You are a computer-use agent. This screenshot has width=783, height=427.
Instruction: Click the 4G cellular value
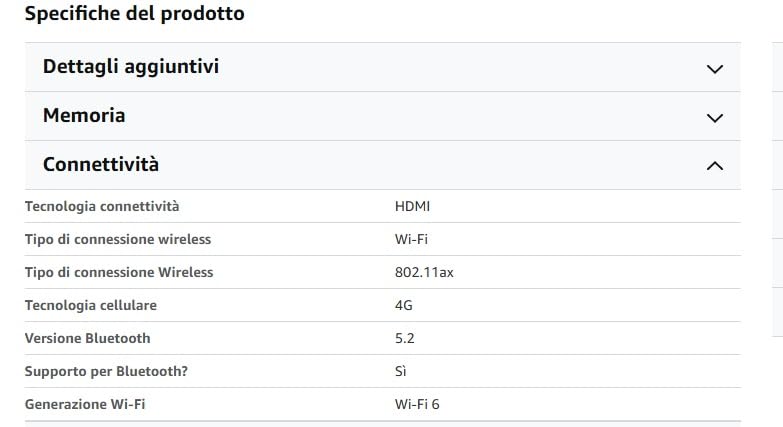[x=403, y=305]
